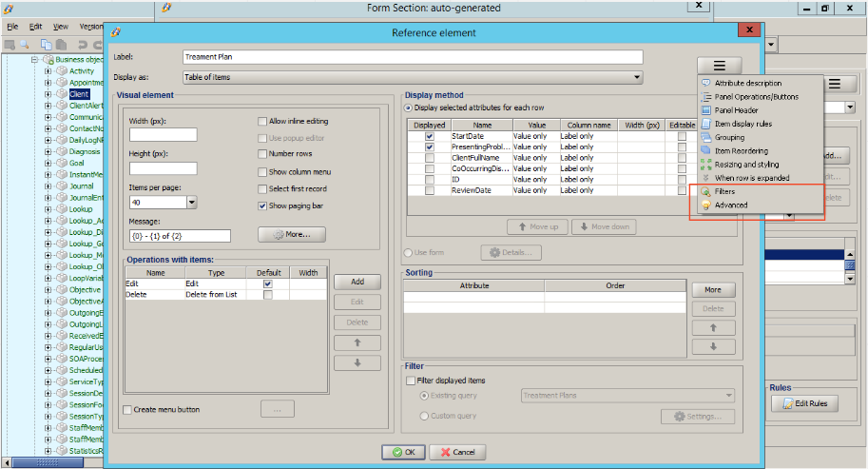Enable Filter displayed items checkbox
Screen dimensions: 868x469
point(411,381)
